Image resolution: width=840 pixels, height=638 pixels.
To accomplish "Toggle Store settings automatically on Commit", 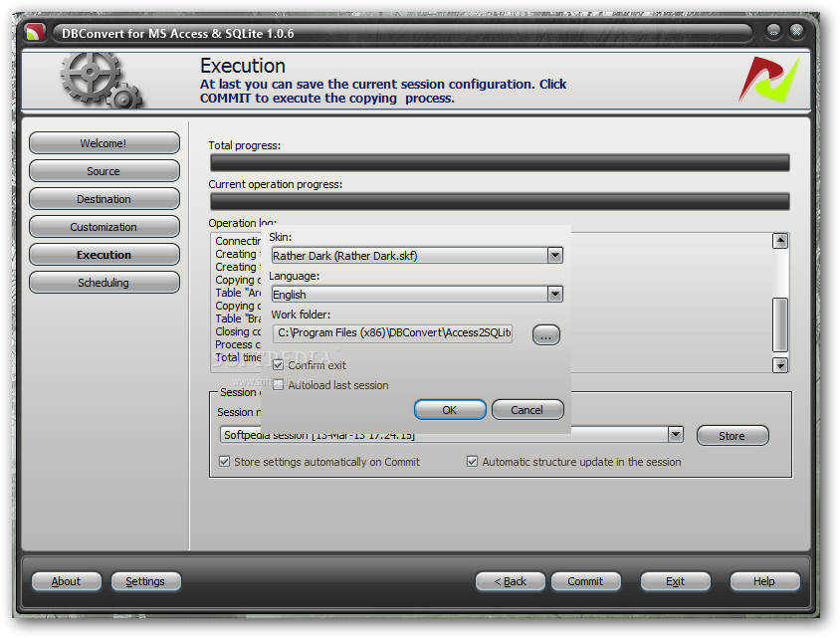I will click(225, 461).
